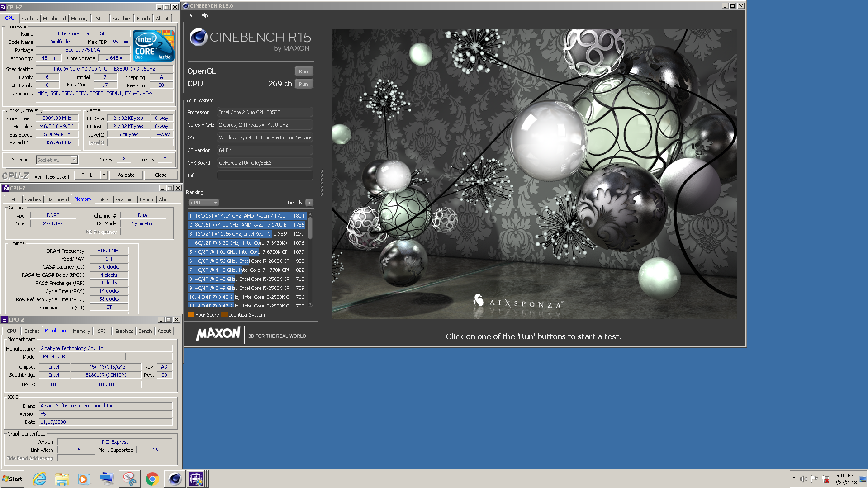
Task: Click the volume speaker tray icon
Action: [x=803, y=479]
